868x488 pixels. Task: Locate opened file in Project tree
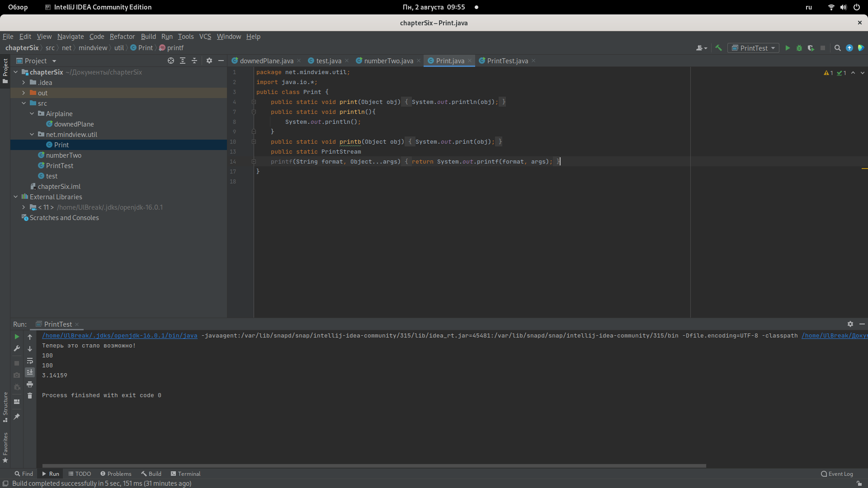[x=171, y=61]
